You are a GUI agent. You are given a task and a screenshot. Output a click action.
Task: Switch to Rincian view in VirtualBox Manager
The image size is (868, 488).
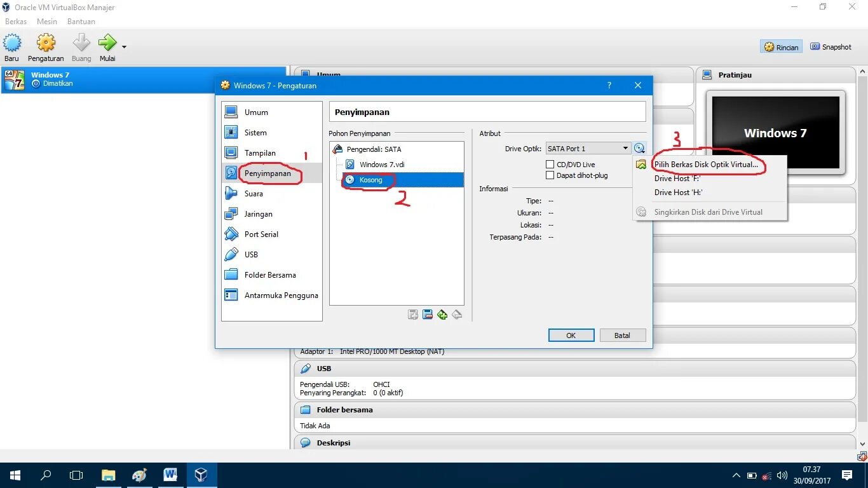coord(781,47)
